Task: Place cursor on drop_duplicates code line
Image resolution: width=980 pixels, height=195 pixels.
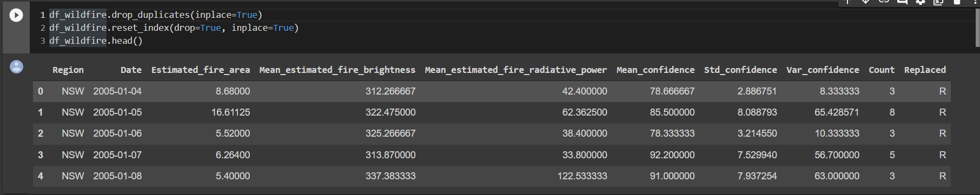Action: click(156, 15)
